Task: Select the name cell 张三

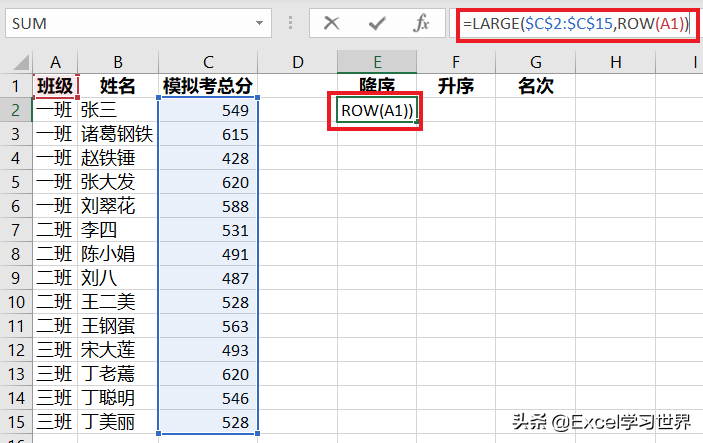Action: coord(118,110)
